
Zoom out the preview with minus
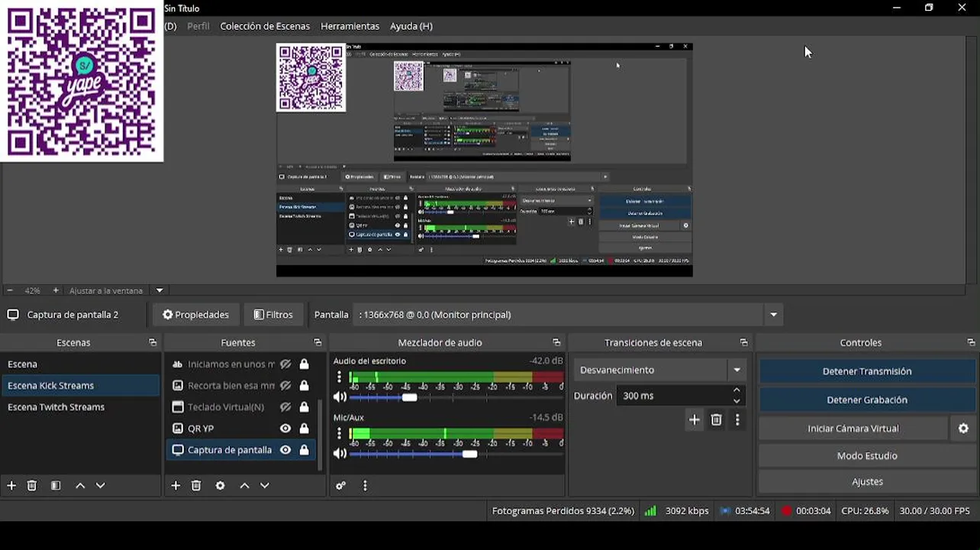[x=10, y=291]
